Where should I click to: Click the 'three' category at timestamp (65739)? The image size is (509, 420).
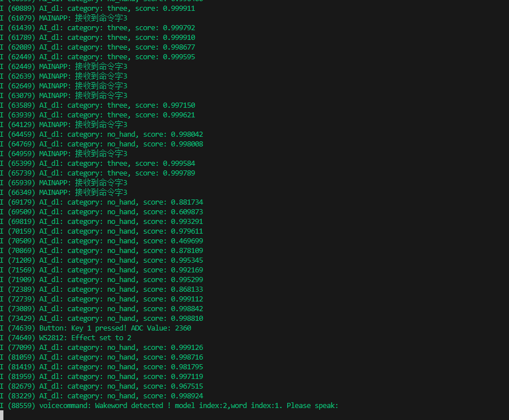point(118,173)
